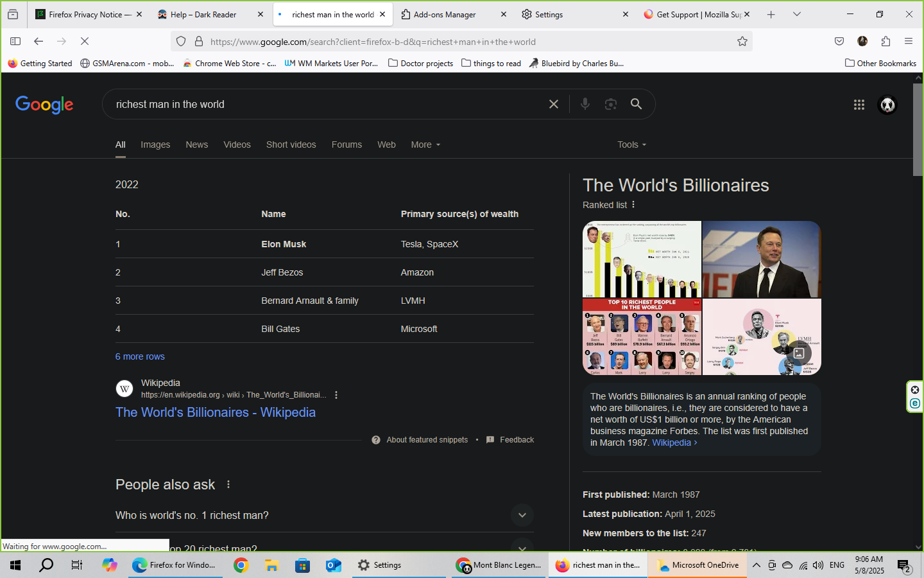
Task: Select the Short videos search tab
Action: coord(291,144)
